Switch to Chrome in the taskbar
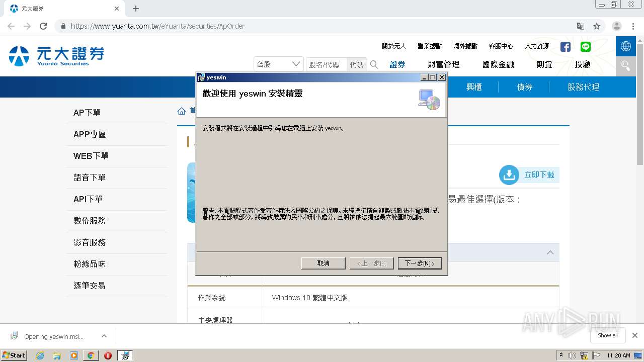 coord(91,355)
